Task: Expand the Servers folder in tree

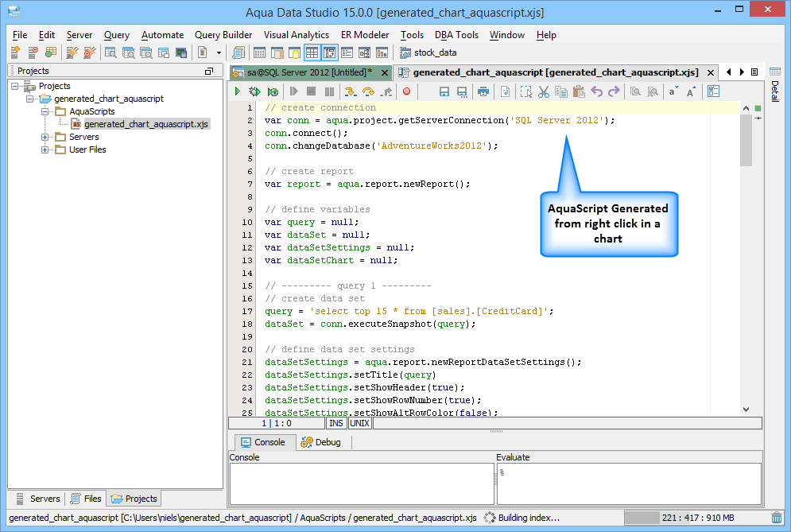Action: click(46, 138)
